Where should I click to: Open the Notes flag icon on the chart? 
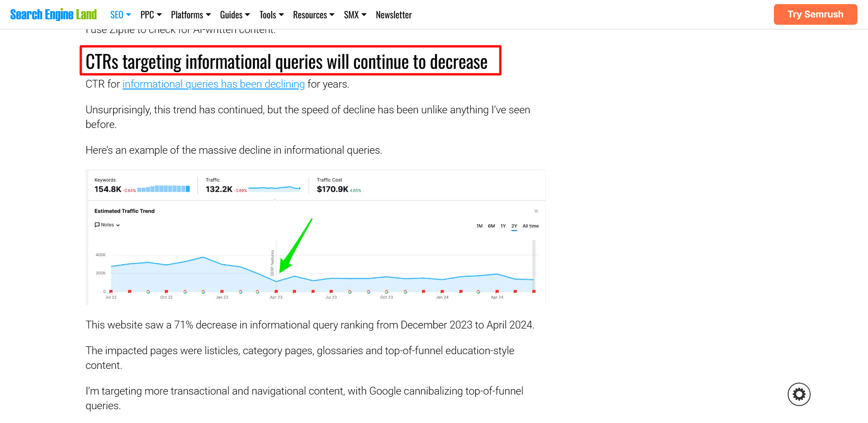click(97, 224)
